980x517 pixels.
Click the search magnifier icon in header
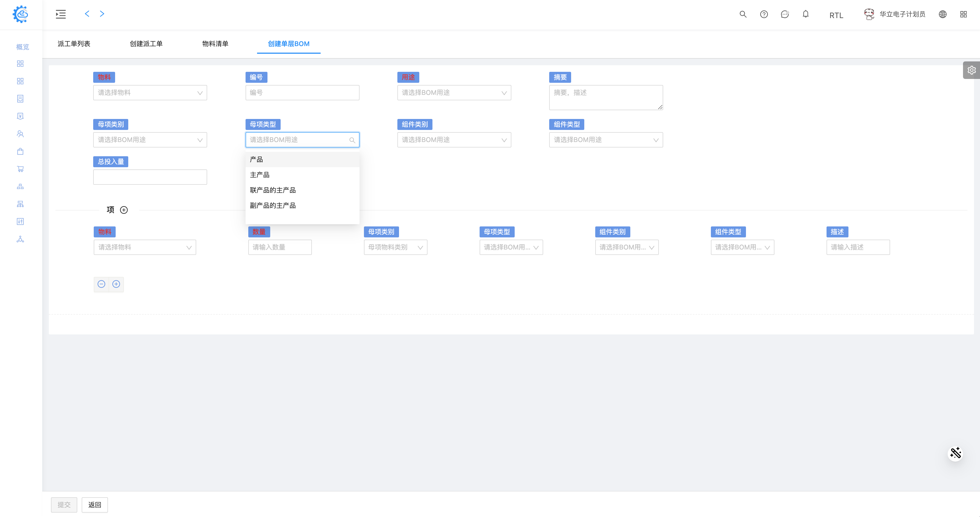[743, 14]
